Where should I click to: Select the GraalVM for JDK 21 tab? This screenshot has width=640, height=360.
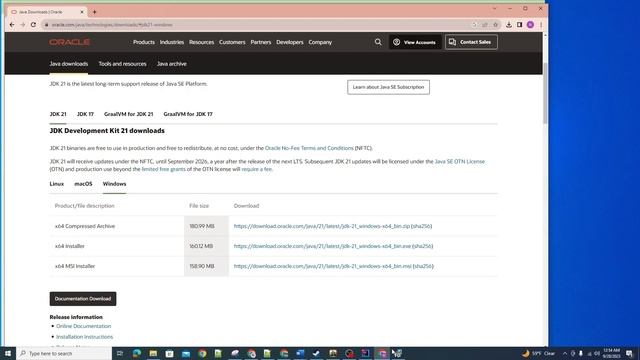[x=129, y=114]
